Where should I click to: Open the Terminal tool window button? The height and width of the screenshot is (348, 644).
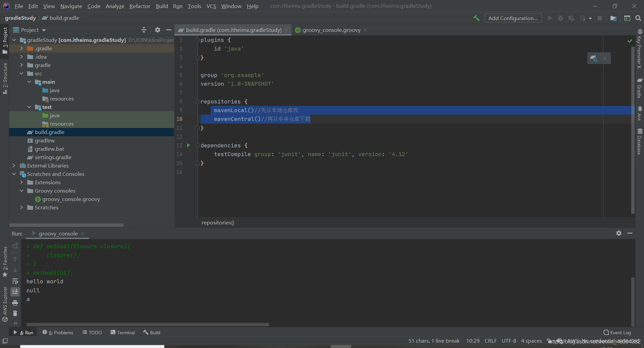click(x=123, y=332)
